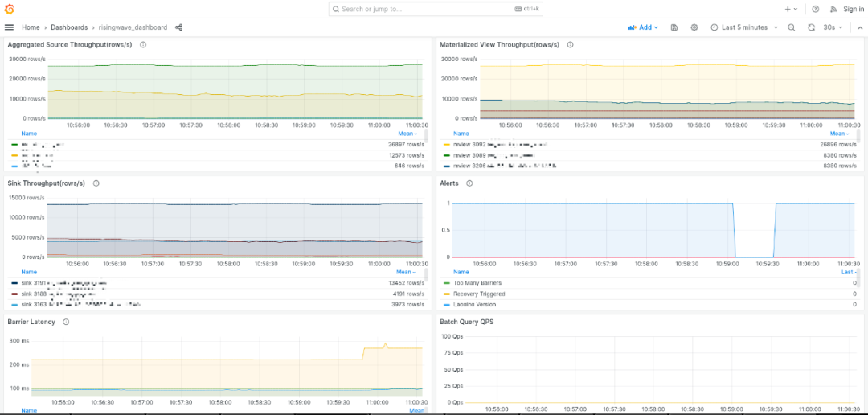Image resolution: width=868 pixels, height=415 pixels.
Task: Click green swatch of 26897 rows/s source
Action: coord(14,145)
